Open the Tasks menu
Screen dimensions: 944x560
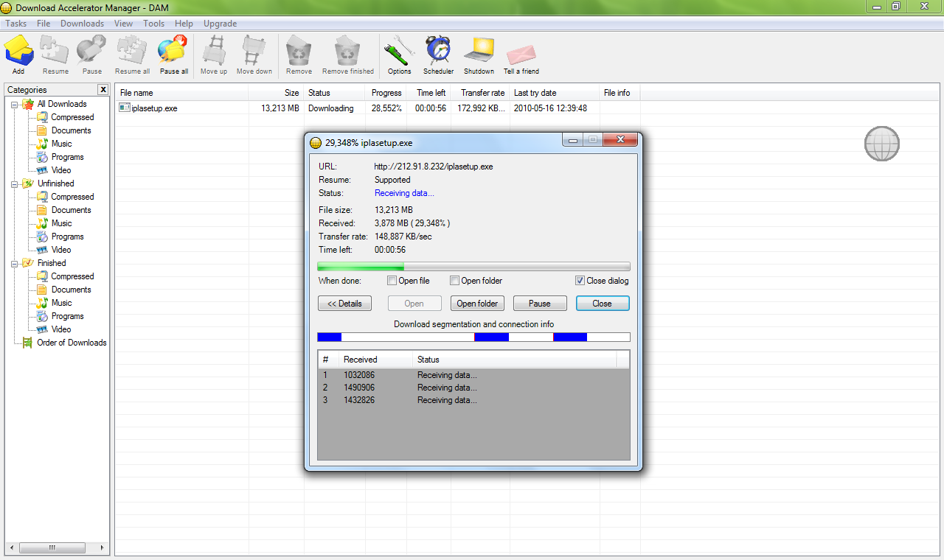pos(16,24)
